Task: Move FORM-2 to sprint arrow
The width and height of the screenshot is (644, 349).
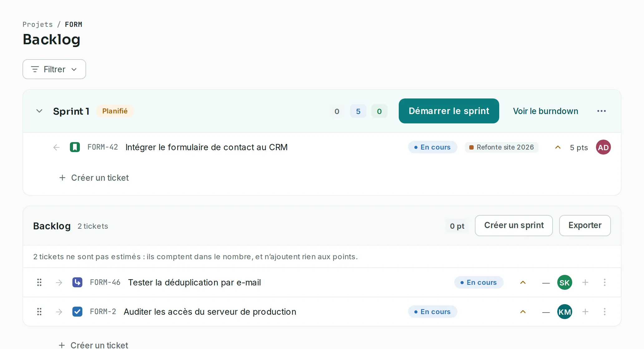Action: tap(59, 312)
